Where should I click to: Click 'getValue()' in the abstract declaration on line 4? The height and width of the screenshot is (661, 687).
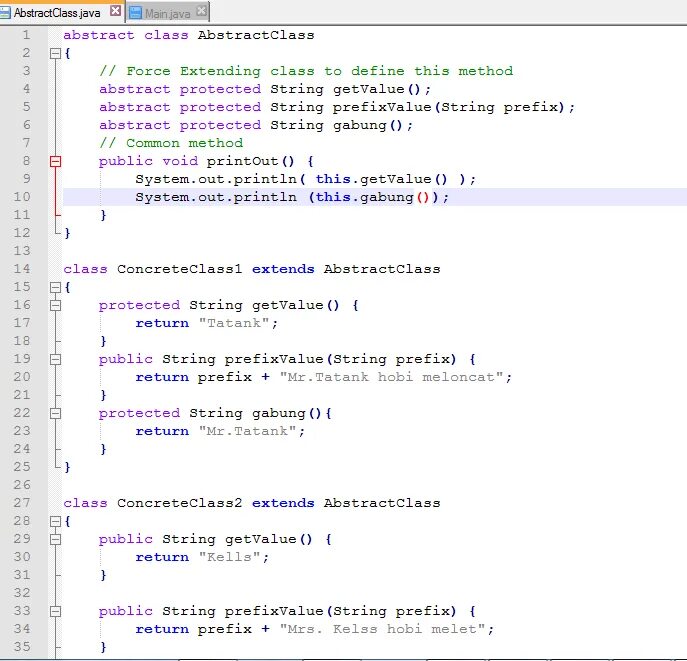(376, 89)
